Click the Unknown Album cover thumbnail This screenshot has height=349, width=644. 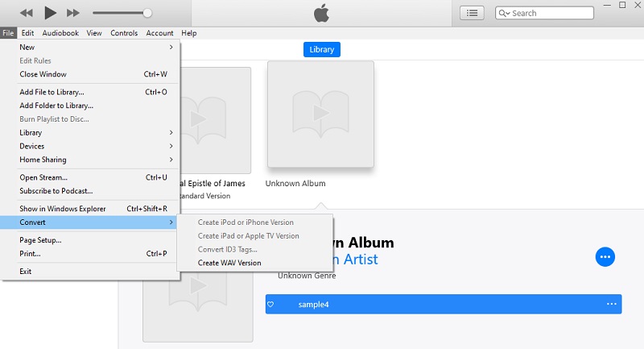click(x=320, y=114)
